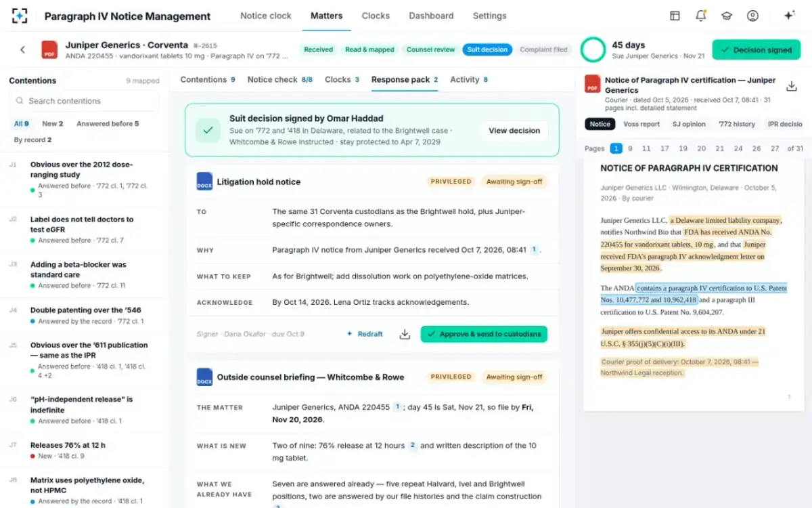Click the green check icon in suit decision banner
The image size is (812, 508).
click(208, 130)
